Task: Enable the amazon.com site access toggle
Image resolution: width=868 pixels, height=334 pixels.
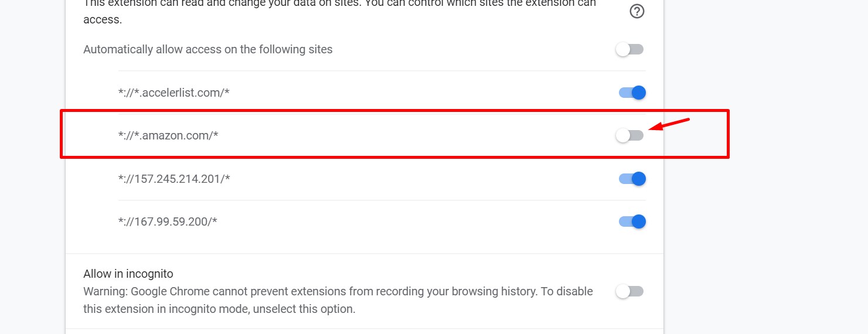Action: 630,135
